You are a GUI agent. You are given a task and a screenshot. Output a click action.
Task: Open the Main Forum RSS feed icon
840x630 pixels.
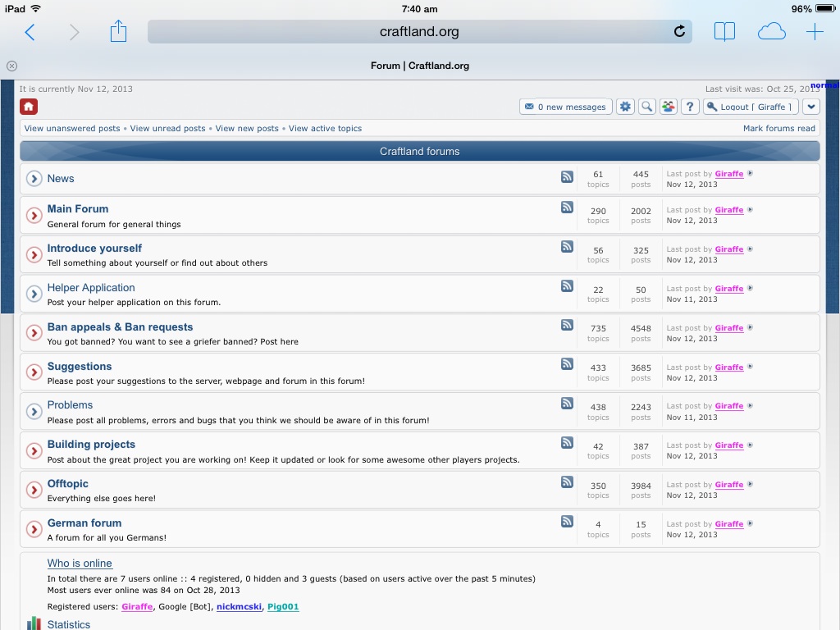567,208
